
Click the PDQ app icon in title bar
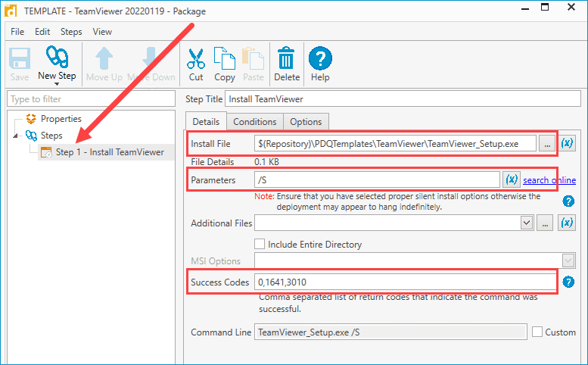point(11,10)
